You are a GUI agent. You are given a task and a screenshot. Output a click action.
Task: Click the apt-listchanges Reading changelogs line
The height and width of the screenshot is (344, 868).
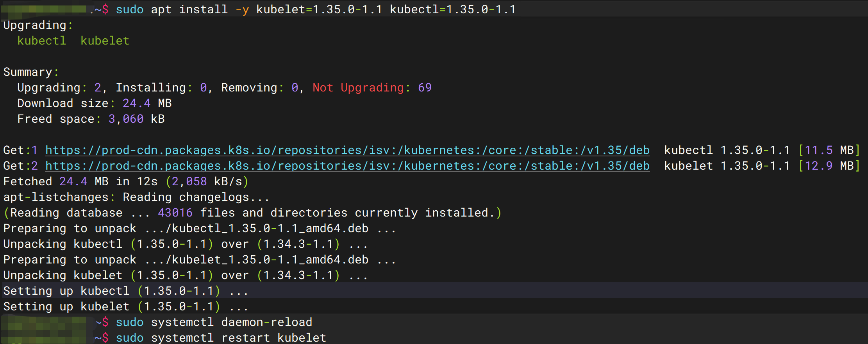point(136,197)
